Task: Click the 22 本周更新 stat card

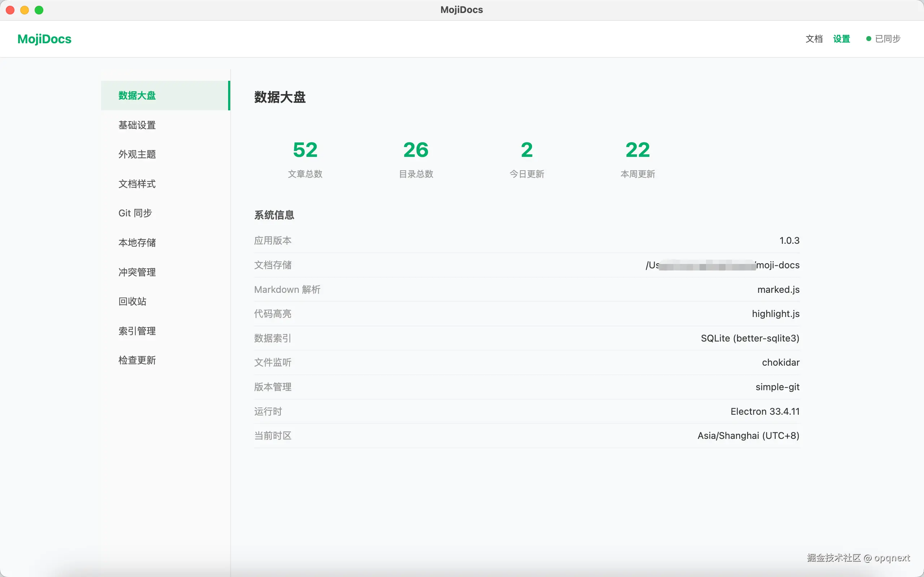Action: click(x=638, y=158)
